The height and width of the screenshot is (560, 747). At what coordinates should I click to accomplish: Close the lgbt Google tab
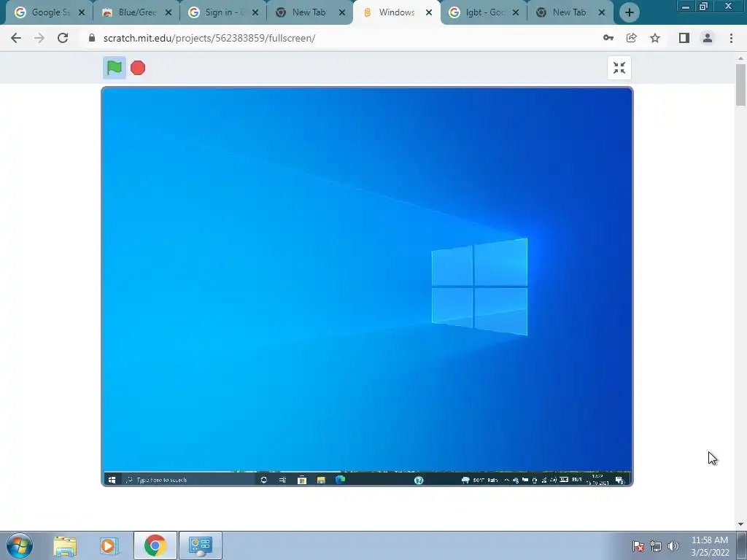tap(516, 13)
